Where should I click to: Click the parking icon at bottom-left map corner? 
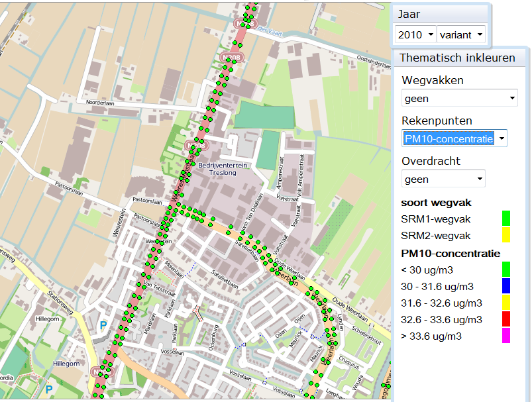(50, 389)
